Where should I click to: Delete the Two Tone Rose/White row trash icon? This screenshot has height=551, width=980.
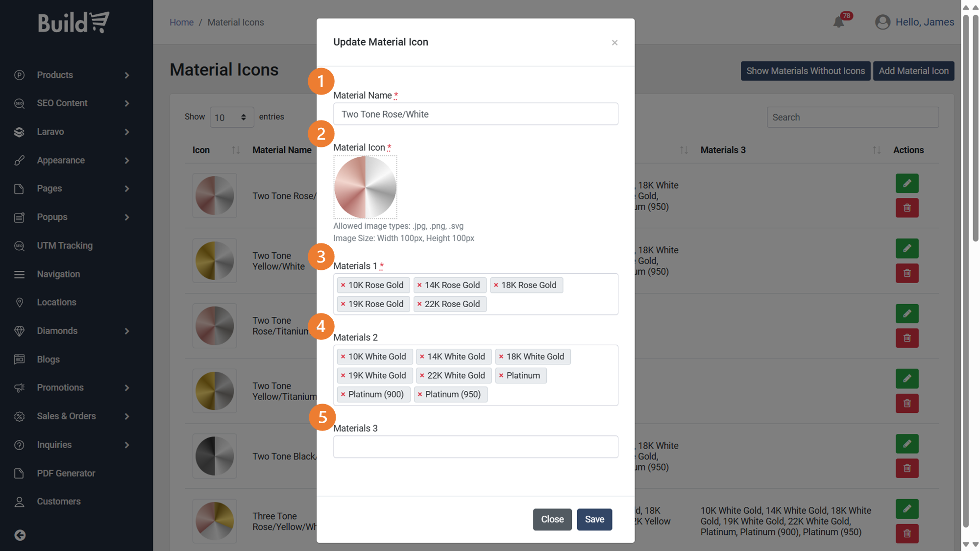coord(907,208)
